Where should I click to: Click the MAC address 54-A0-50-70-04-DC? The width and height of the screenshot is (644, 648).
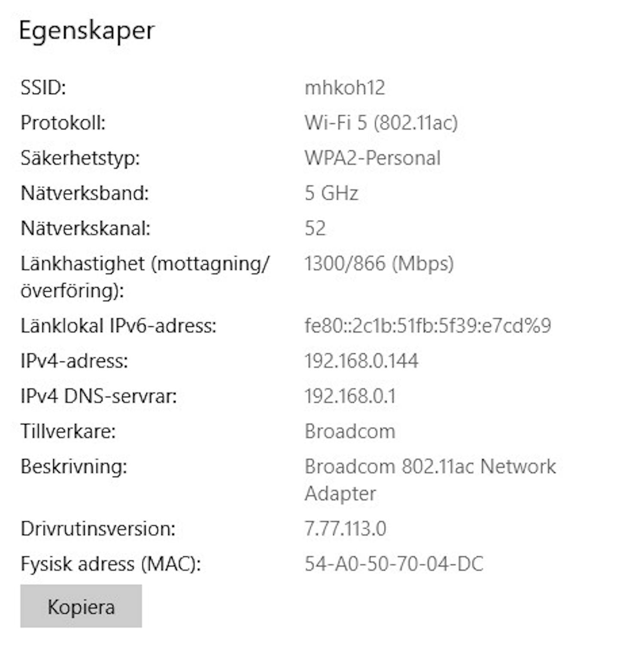coord(394,563)
